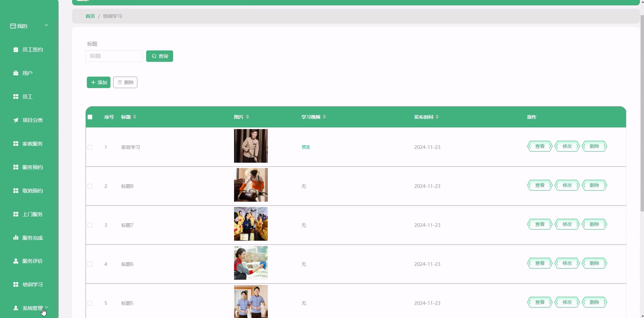Expand the 系统管理 submenu arrow
This screenshot has height=318, width=644.
(46, 307)
